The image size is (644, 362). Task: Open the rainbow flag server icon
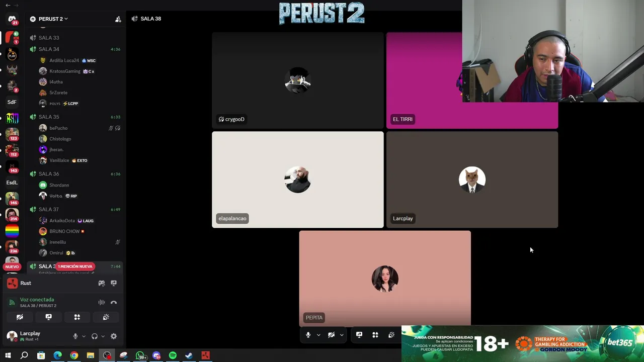(x=12, y=231)
